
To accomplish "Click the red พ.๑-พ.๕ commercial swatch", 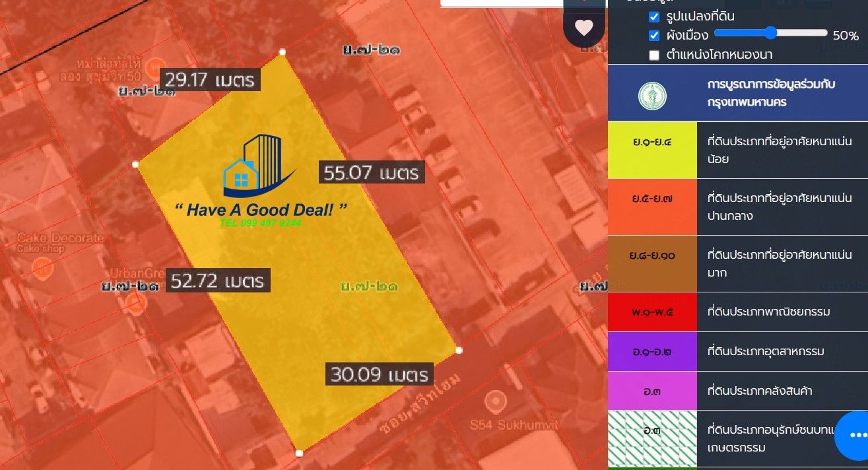I will click(652, 312).
